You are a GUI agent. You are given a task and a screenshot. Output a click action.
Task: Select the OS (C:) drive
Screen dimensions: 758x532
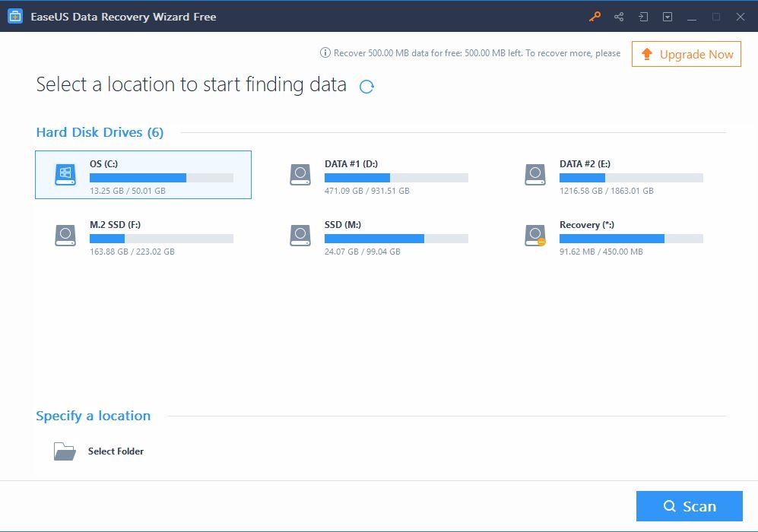point(143,175)
